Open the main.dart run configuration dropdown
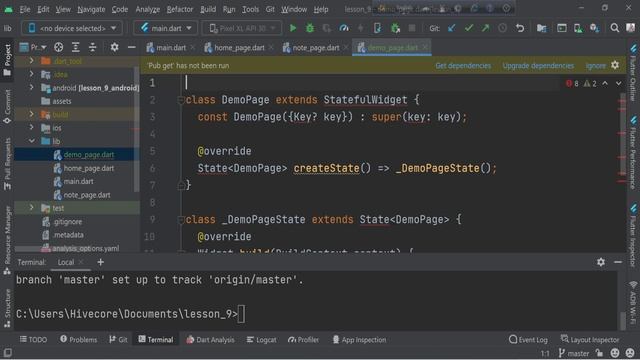Screen dimensions: 640x360 166,28
